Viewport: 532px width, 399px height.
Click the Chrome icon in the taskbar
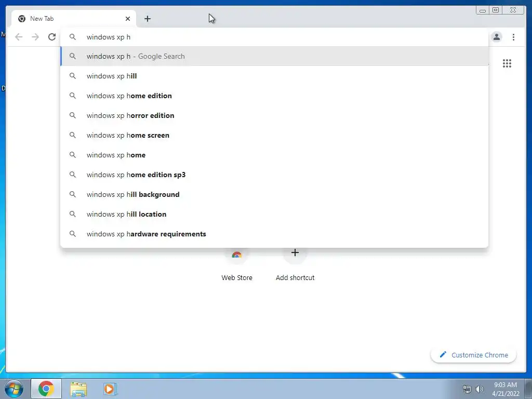click(46, 389)
